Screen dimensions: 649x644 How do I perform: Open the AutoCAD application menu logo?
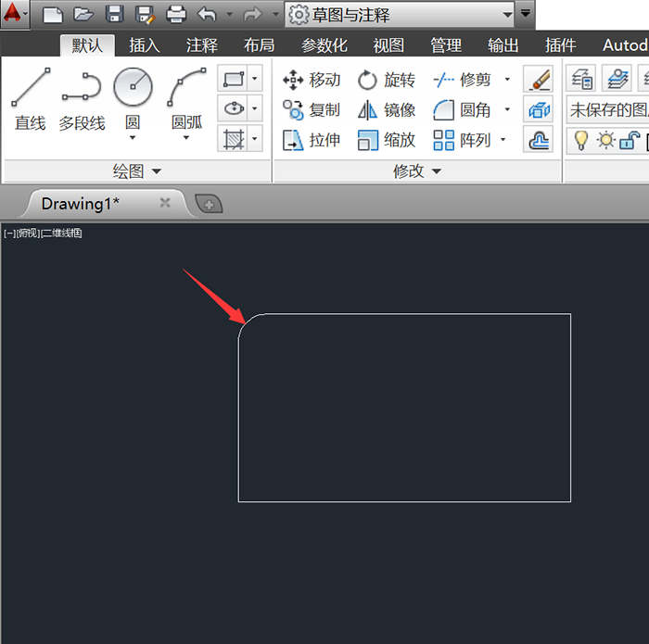[x=14, y=13]
